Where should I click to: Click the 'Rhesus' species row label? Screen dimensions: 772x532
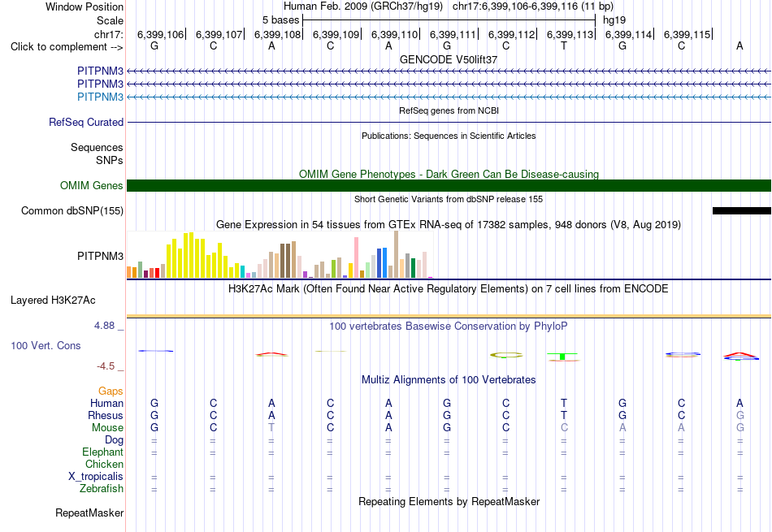click(x=106, y=415)
